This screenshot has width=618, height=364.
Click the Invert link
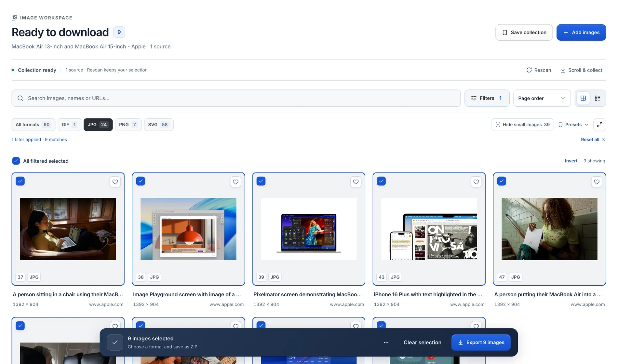pos(571,161)
